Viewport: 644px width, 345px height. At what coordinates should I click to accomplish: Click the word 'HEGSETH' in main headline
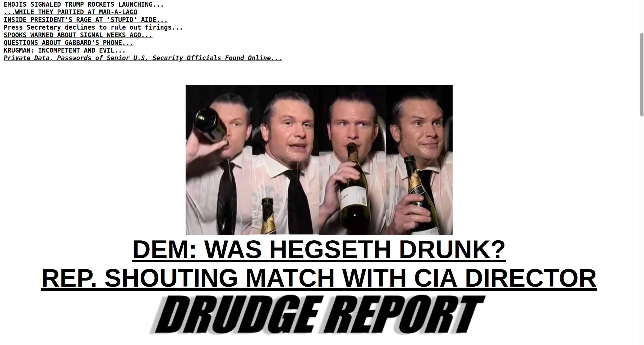(330, 249)
